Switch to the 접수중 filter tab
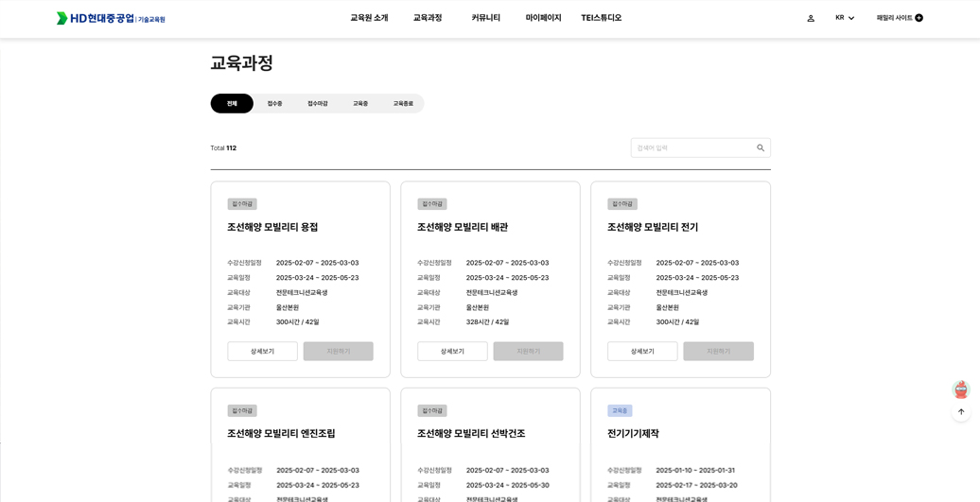980x502 pixels. click(274, 103)
